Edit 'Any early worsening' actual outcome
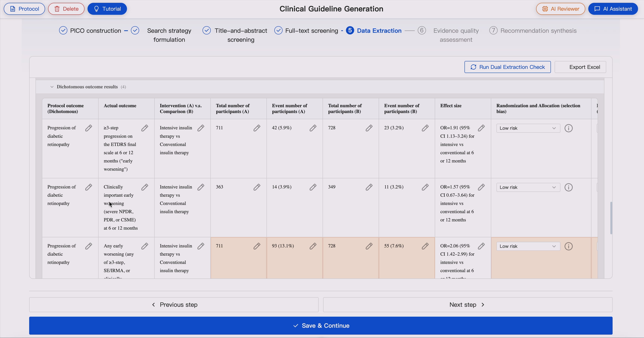This screenshot has height=338, width=644. point(145,246)
